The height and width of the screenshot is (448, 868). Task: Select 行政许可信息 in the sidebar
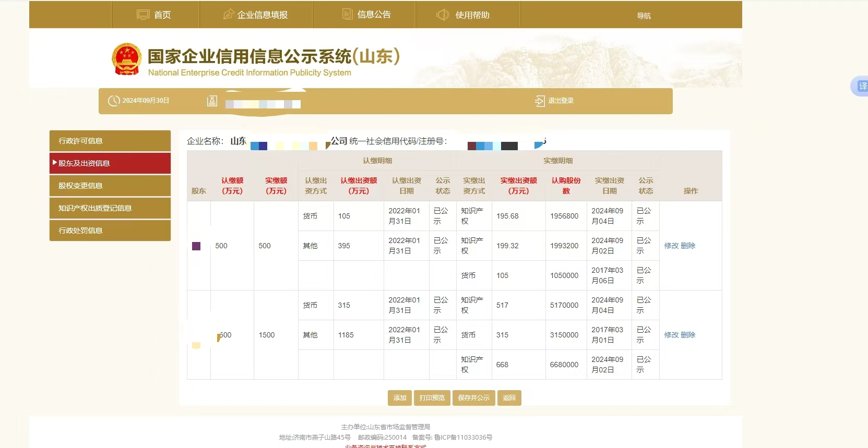[110, 141]
